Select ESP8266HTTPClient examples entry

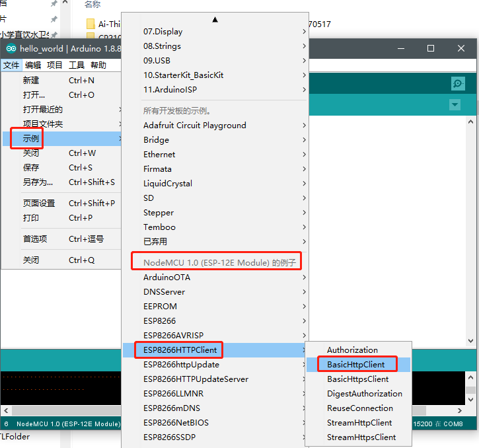coord(215,350)
